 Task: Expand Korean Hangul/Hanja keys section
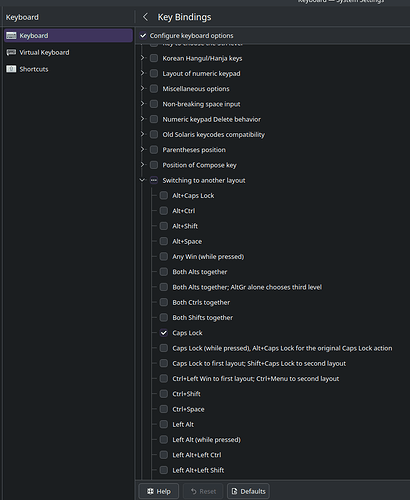coord(142,58)
